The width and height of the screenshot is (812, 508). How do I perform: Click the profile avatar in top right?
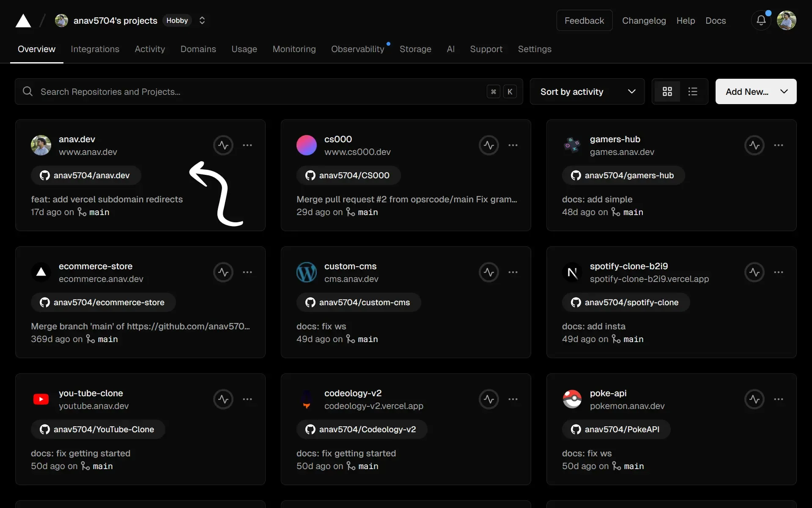pos(787,20)
